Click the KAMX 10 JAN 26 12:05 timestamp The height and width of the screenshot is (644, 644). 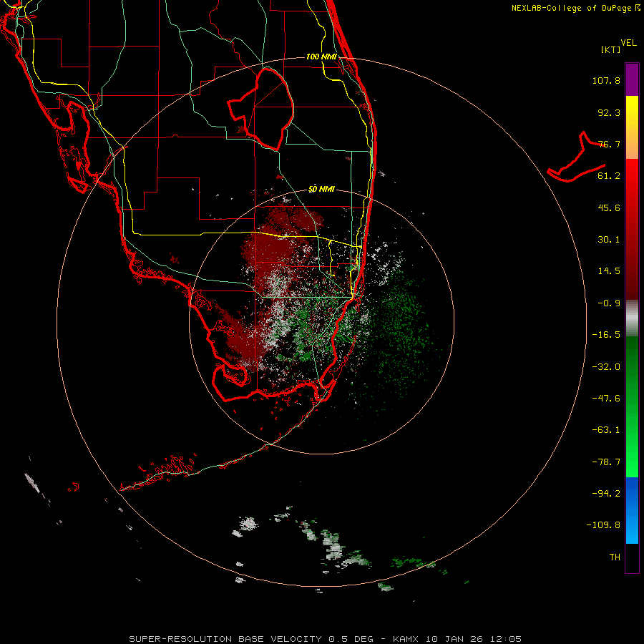(x=457, y=639)
